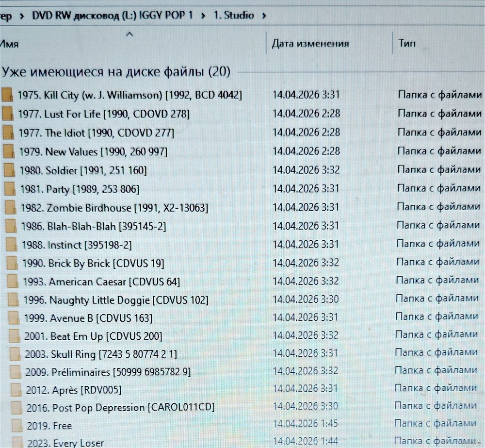
Task: Click the Zombie Birdhouse folder icon
Action: tap(11, 208)
